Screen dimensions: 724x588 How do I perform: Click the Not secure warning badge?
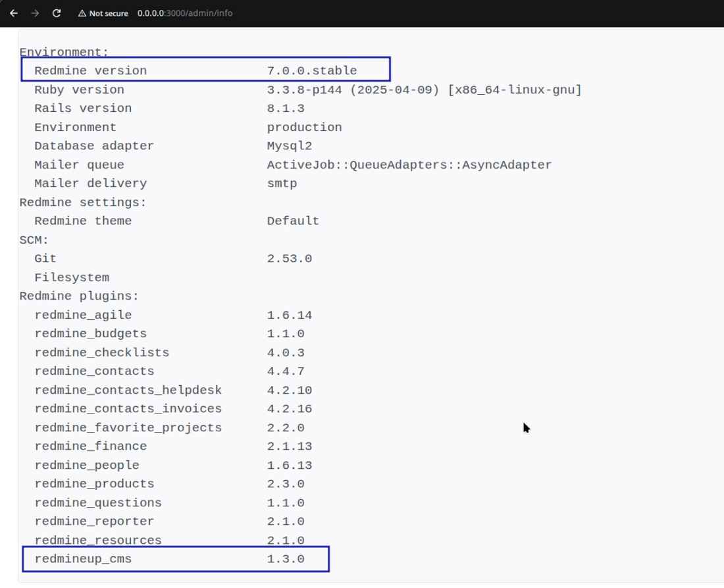[x=103, y=13]
